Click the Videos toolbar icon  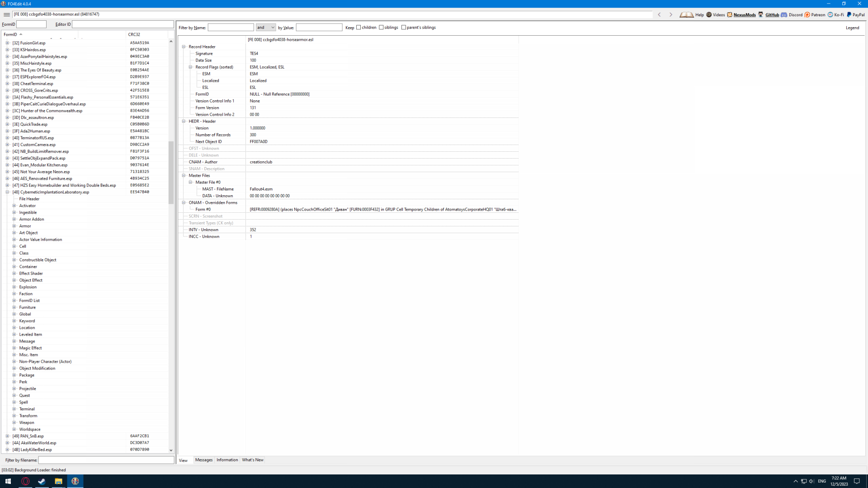click(x=709, y=14)
